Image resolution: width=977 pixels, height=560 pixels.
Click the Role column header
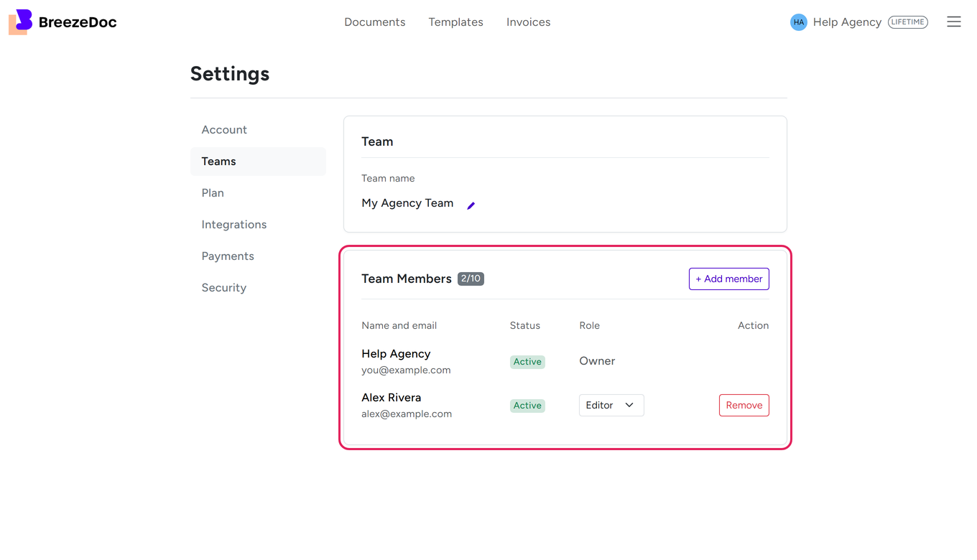(x=590, y=326)
